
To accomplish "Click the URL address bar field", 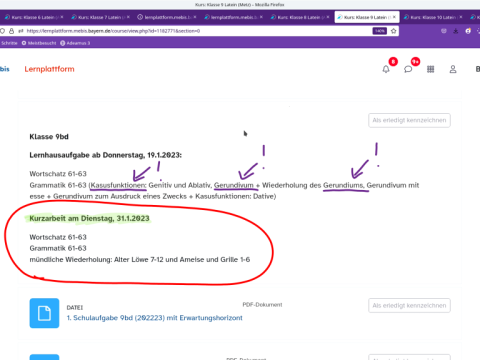I will (197, 31).
